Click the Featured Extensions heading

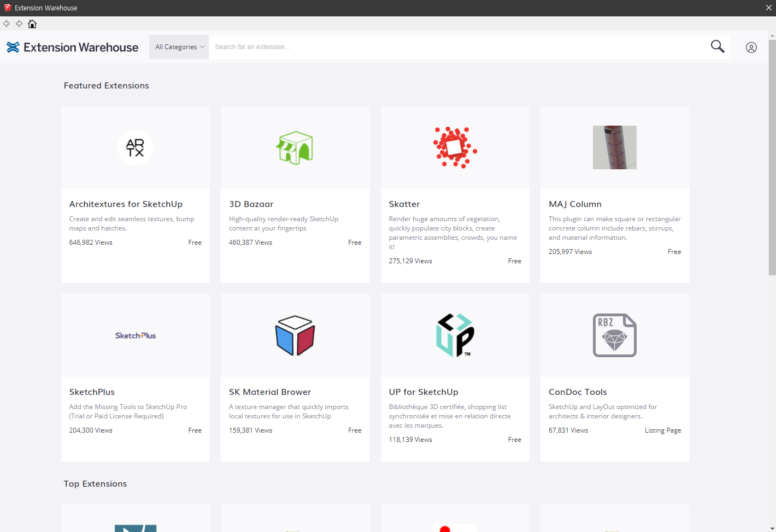click(106, 86)
